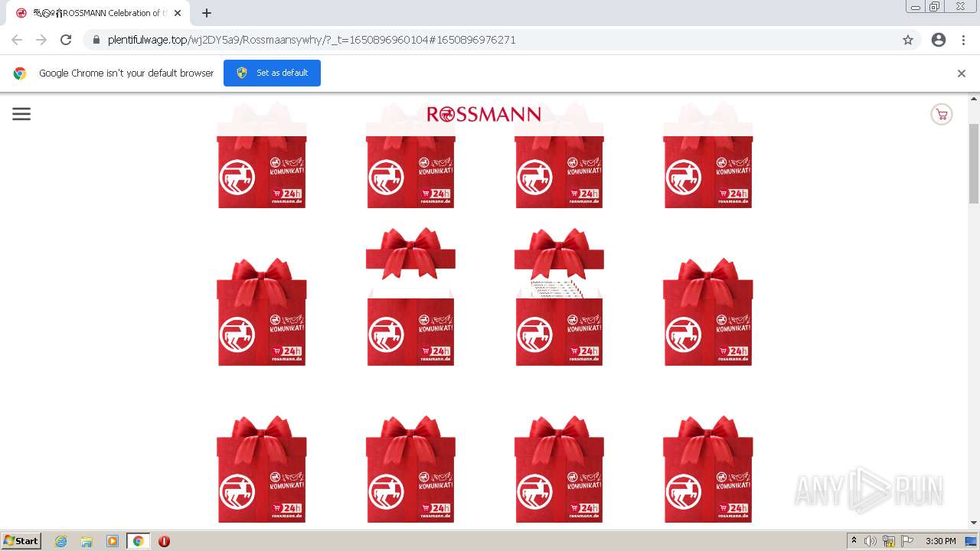Screen dimensions: 980x551
Task: Go forward in browser history
Action: tap(41, 40)
